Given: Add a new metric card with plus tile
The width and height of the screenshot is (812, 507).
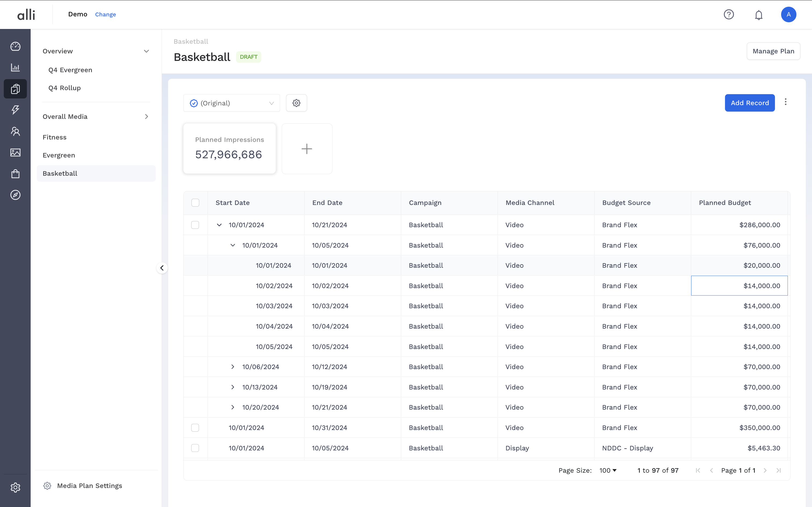Looking at the screenshot, I should coord(307,149).
